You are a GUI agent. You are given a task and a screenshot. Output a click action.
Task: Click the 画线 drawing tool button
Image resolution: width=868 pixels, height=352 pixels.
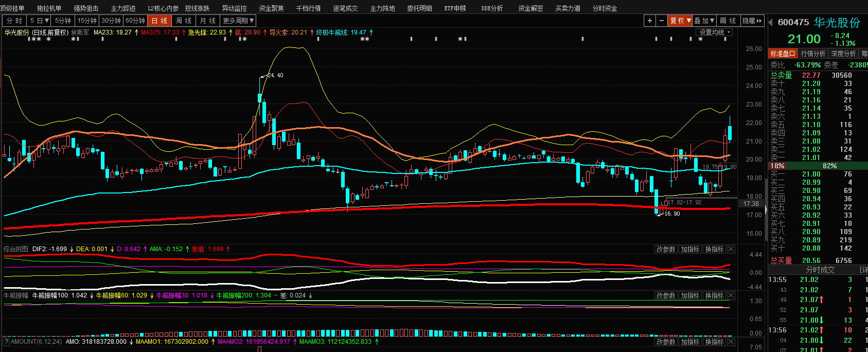click(728, 21)
